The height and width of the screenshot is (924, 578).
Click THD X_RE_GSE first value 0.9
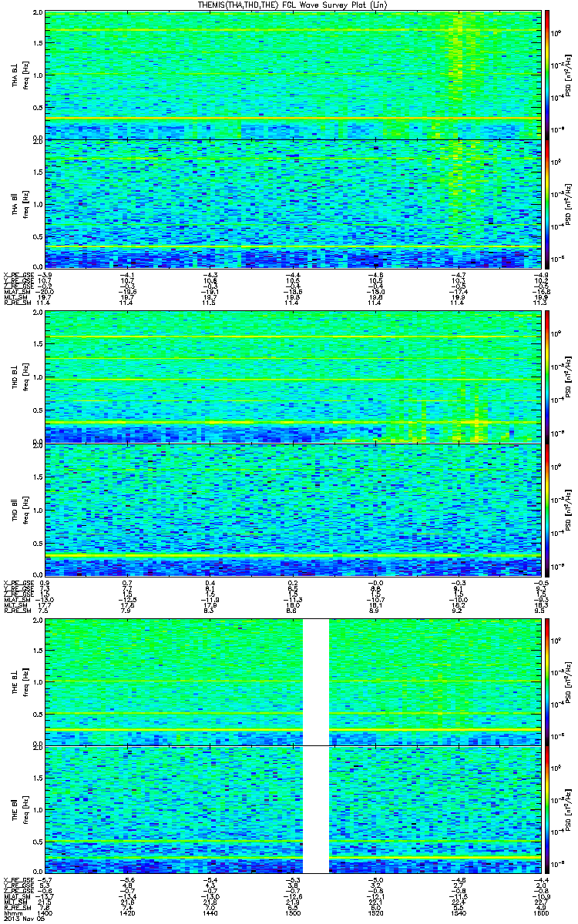pyautogui.click(x=45, y=583)
